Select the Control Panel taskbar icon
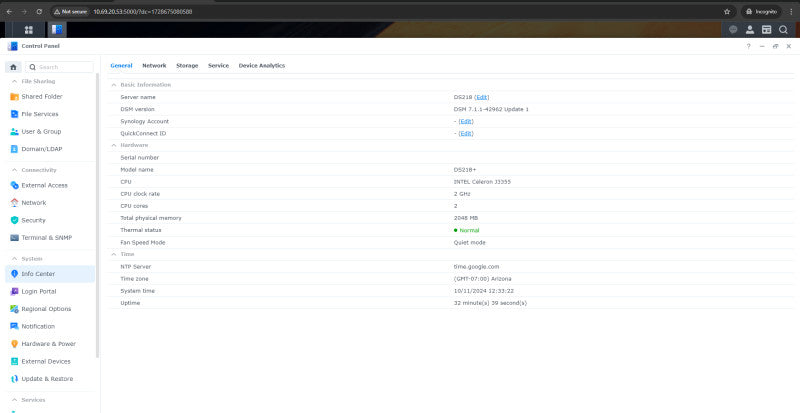 pos(57,30)
